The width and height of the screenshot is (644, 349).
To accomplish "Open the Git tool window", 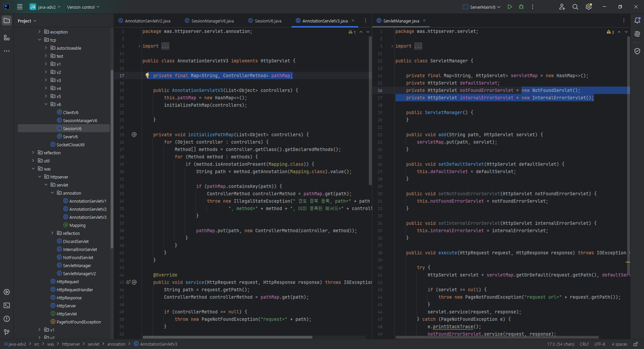I will point(7,332).
